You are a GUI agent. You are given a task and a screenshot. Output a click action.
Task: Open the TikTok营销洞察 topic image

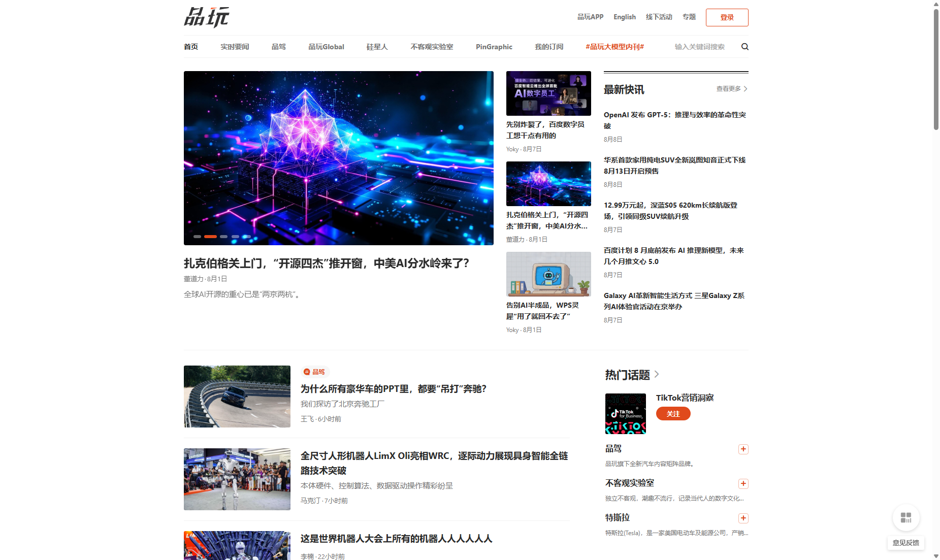(626, 414)
